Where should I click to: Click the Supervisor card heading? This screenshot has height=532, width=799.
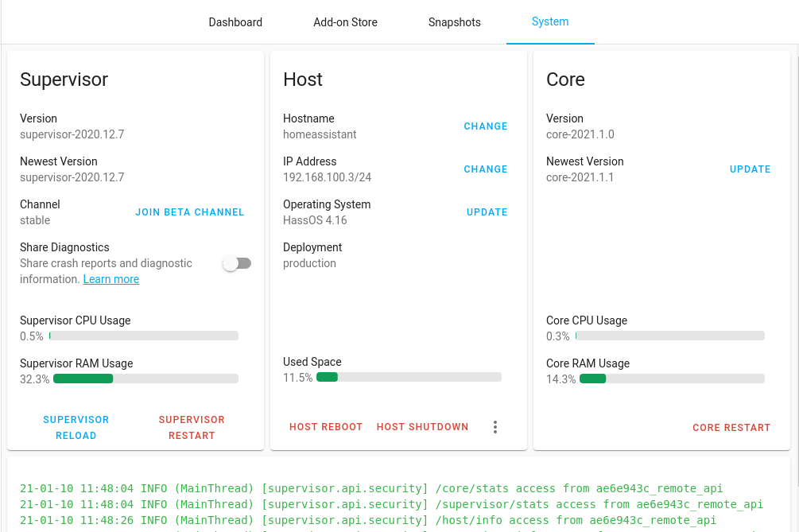coord(64,80)
